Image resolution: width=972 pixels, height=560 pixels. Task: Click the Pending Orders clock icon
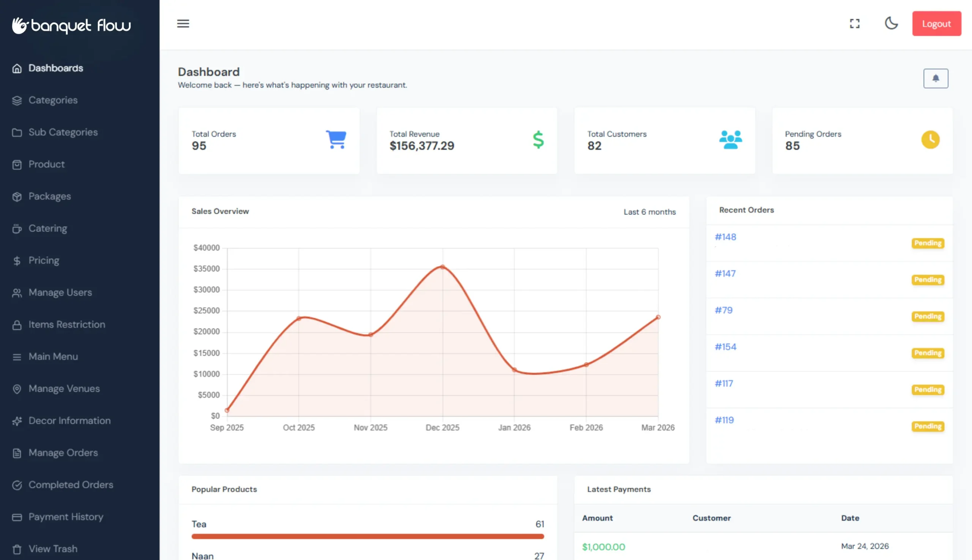click(930, 140)
